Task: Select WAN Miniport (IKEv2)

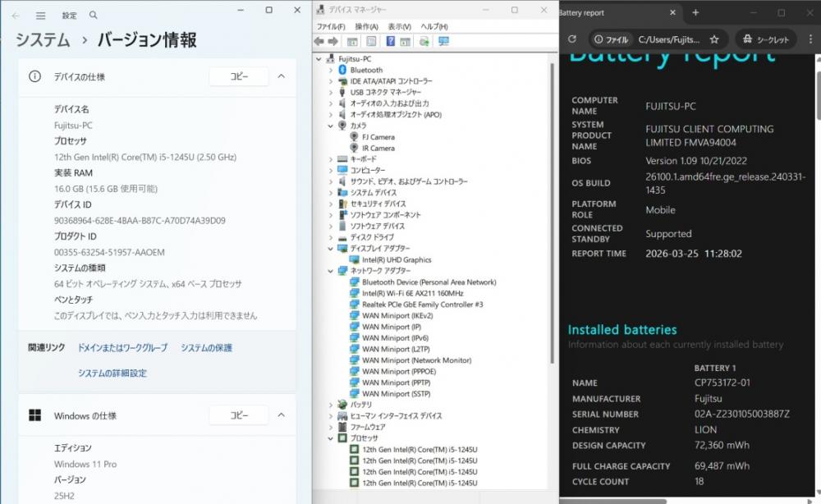Action: coord(397,315)
